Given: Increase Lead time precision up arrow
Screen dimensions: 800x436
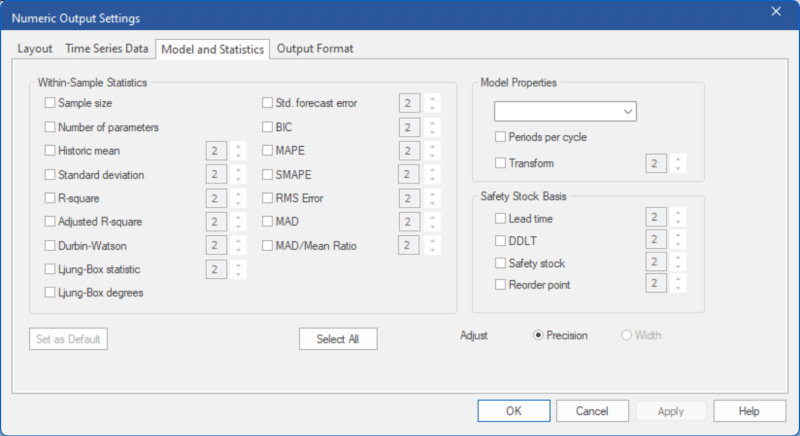Looking at the screenshot, I should [678, 213].
